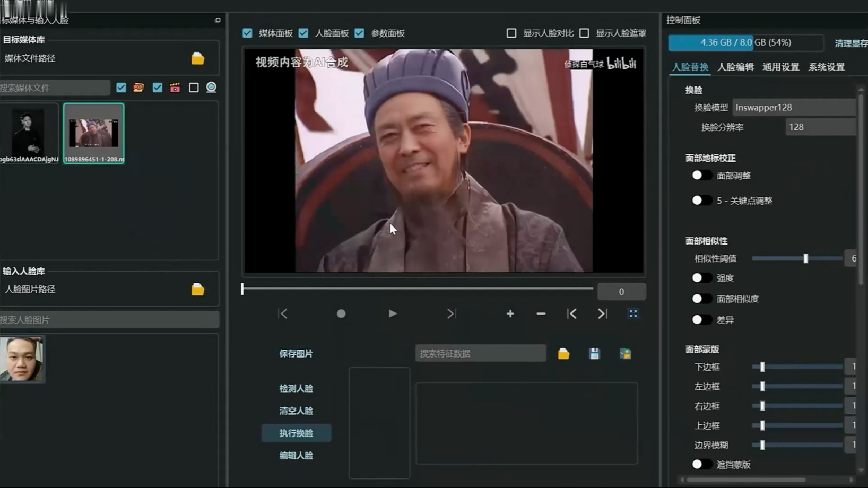Click the 编辑人脸 button
The image size is (868, 488).
[296, 455]
